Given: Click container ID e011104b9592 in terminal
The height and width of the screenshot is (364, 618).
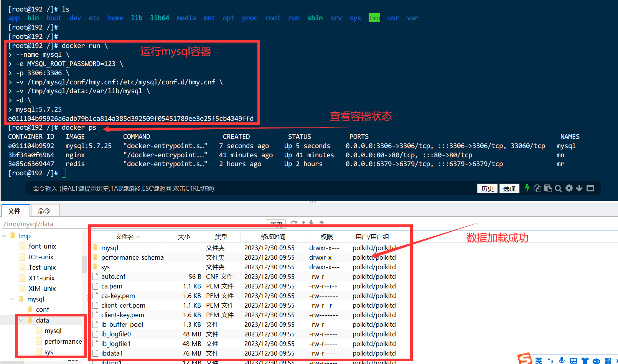Looking at the screenshot, I should click(31, 146).
